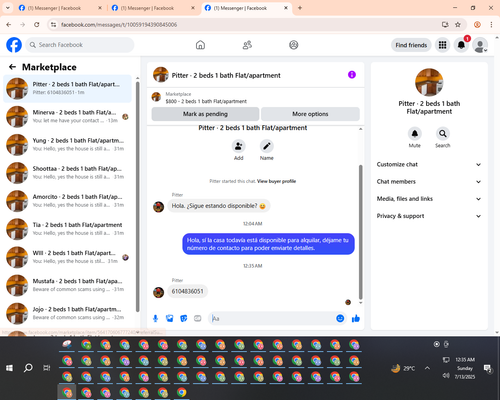This screenshot has width=500, height=400.
Task: Open Chrome three-dot menu
Action: click(x=491, y=25)
